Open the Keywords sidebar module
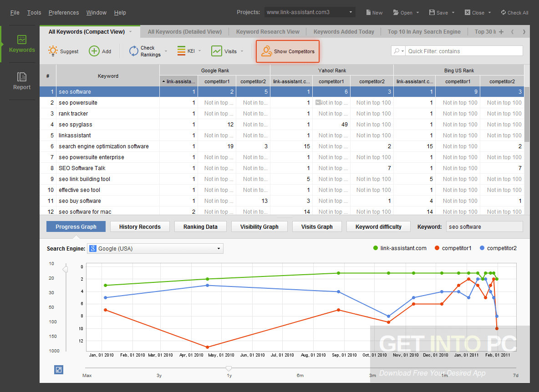This screenshot has height=392, width=539. tap(22, 44)
